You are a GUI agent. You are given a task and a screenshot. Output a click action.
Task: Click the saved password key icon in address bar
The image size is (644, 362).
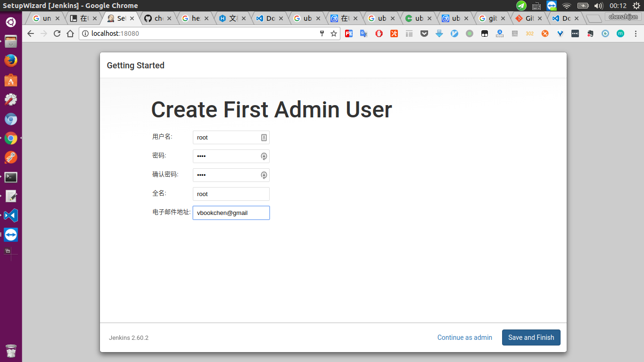[x=322, y=33]
